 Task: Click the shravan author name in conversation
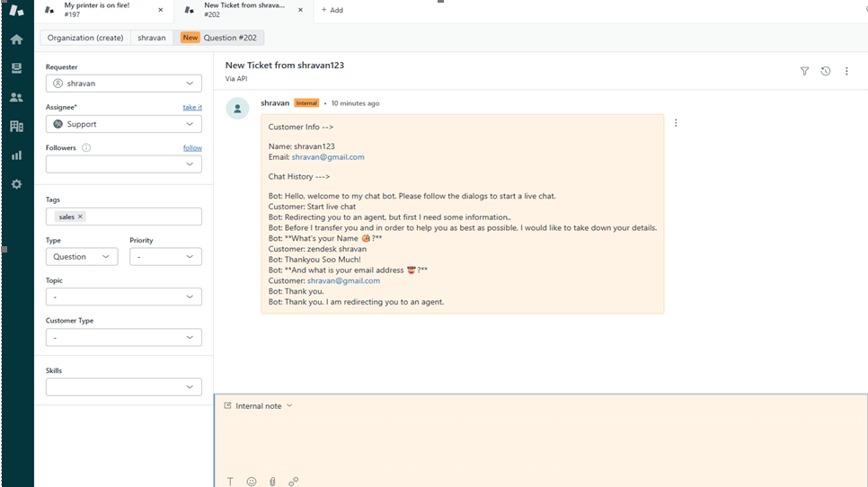click(x=275, y=103)
